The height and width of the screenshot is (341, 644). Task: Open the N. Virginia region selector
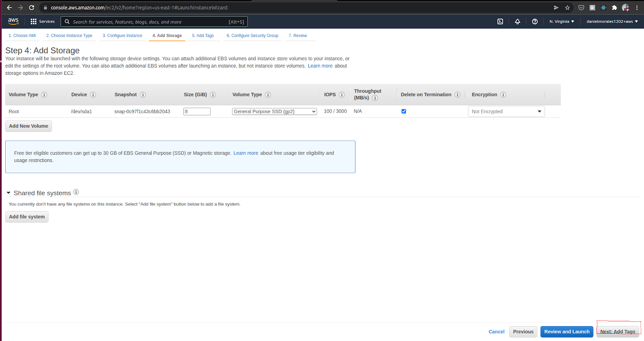coord(562,22)
